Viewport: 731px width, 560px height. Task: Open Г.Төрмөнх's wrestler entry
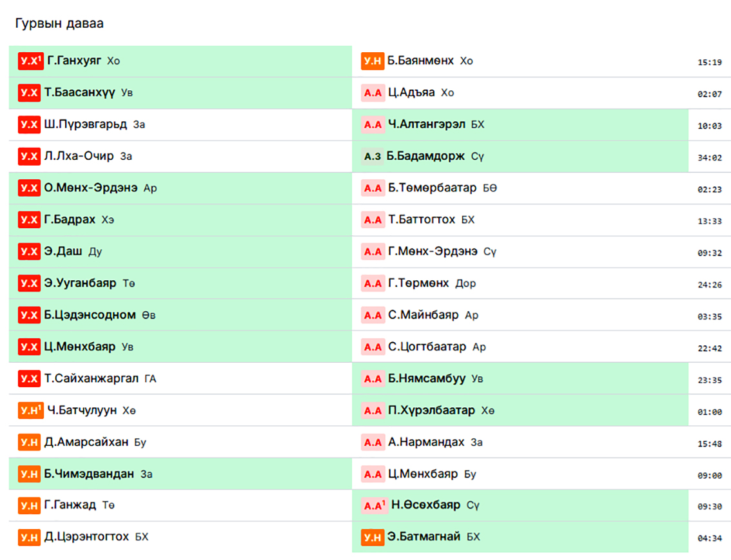click(418, 284)
